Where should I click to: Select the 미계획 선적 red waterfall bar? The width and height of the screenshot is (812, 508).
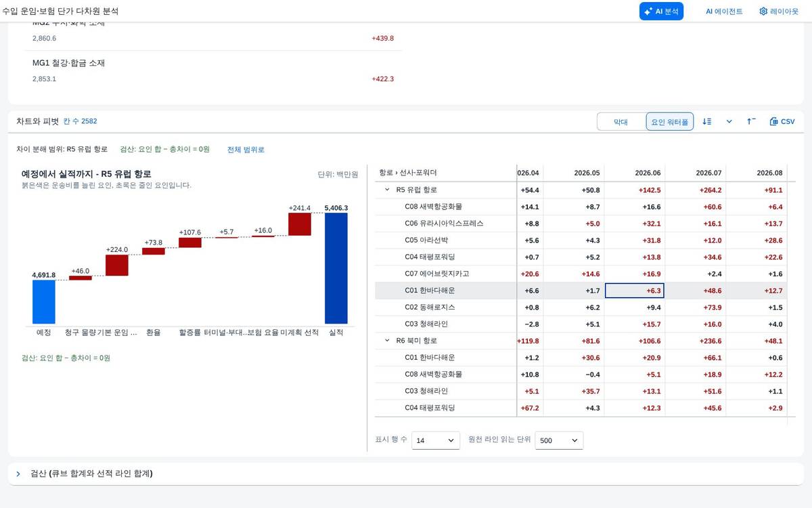coord(300,224)
